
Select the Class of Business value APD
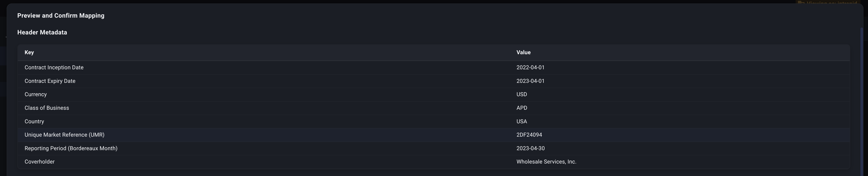click(x=522, y=108)
